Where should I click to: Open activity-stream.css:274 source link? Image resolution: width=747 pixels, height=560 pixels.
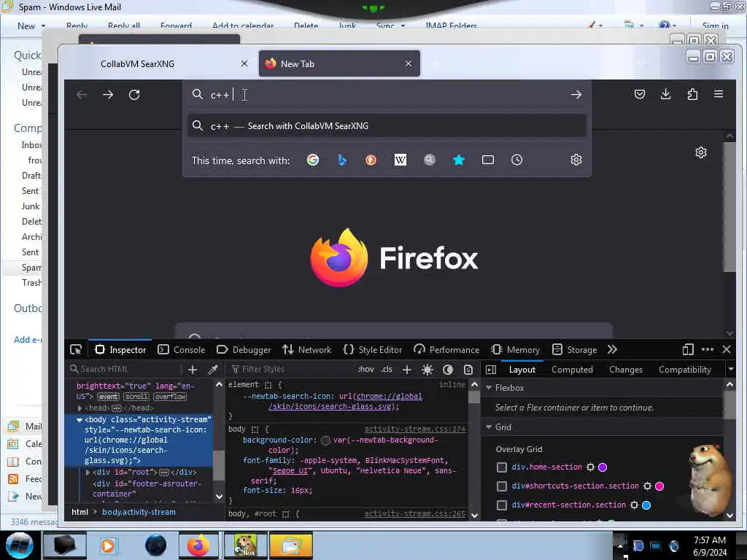[414, 429]
